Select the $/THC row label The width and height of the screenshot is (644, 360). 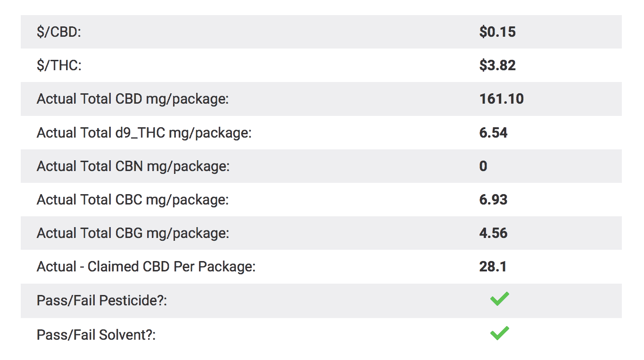(59, 65)
